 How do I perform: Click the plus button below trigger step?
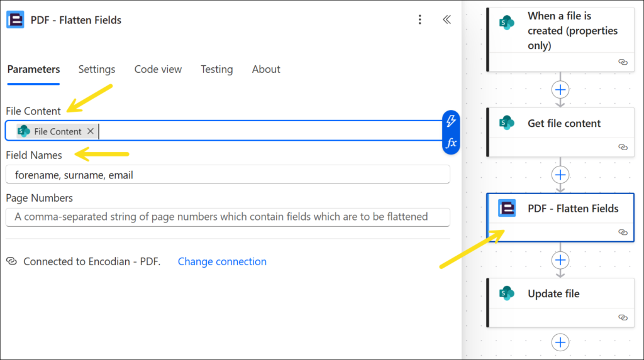tap(560, 89)
